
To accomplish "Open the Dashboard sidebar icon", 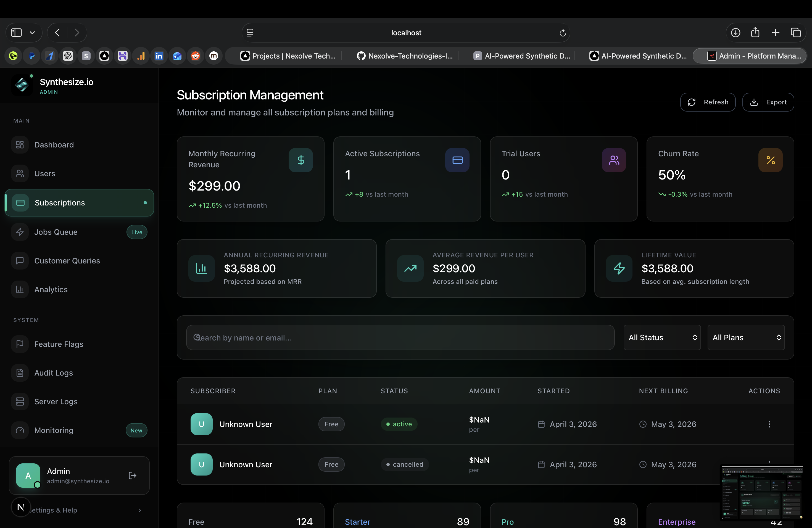I will click(x=54, y=145).
